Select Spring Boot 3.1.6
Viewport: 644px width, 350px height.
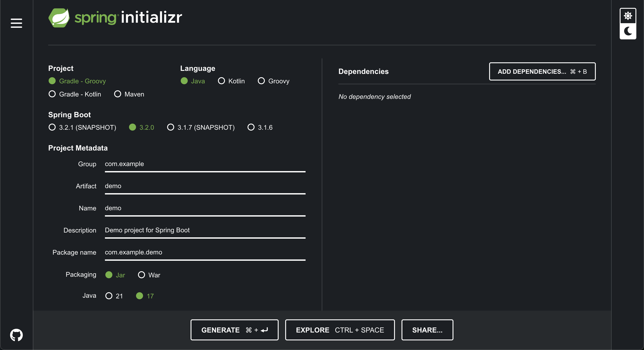260,127
